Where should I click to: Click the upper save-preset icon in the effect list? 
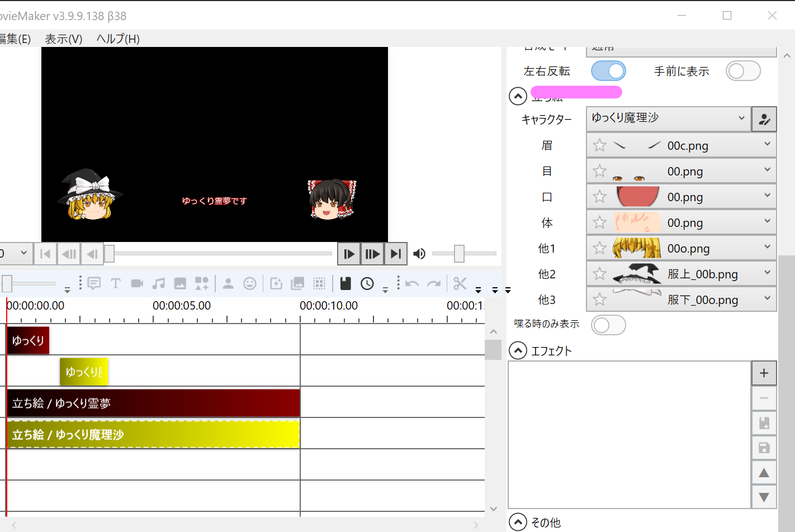[764, 423]
